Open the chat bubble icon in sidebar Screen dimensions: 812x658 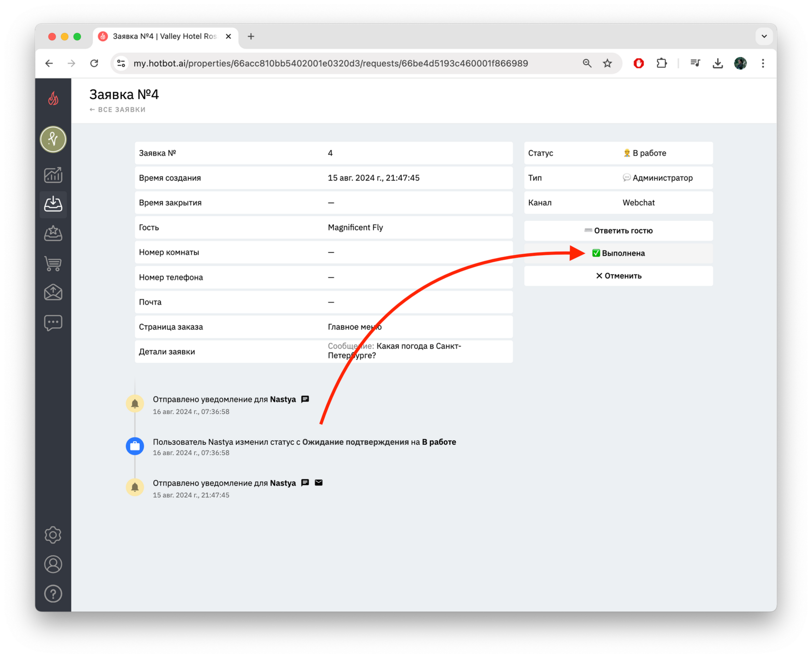53,322
